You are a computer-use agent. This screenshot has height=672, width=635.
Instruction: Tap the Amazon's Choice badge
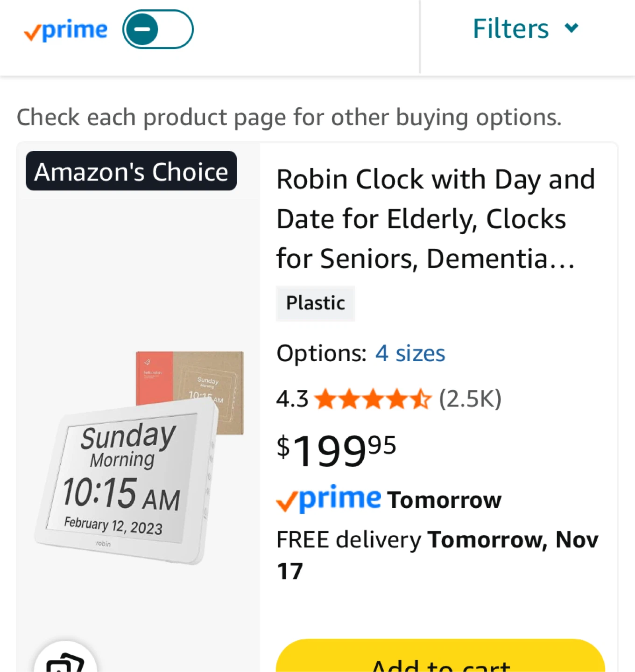pyautogui.click(x=131, y=171)
